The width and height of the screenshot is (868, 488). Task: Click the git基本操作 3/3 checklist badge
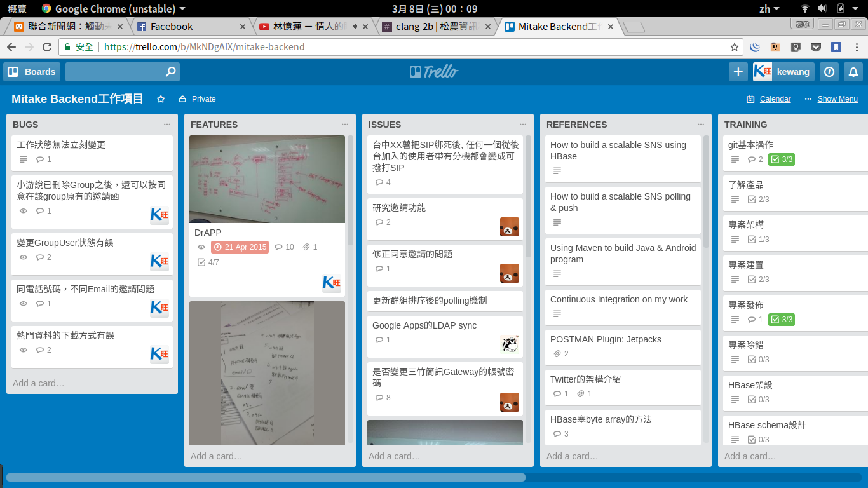[782, 159]
